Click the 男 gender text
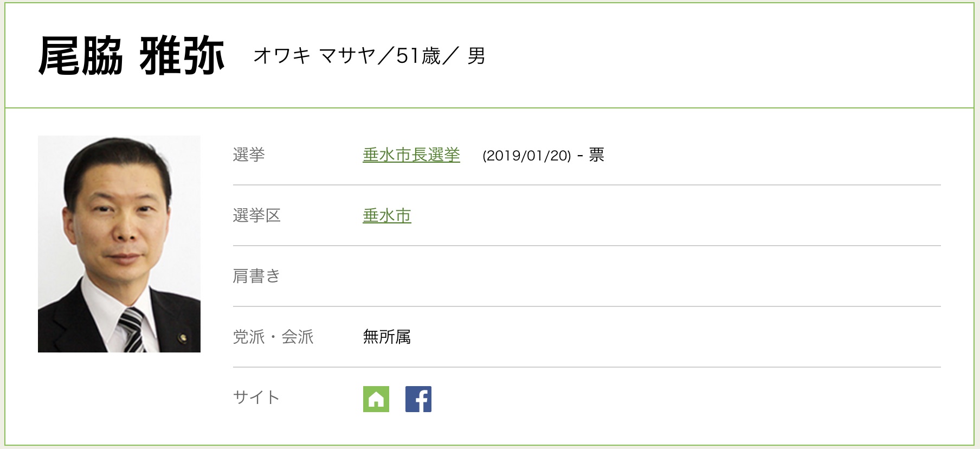The height and width of the screenshot is (449, 980). (476, 56)
